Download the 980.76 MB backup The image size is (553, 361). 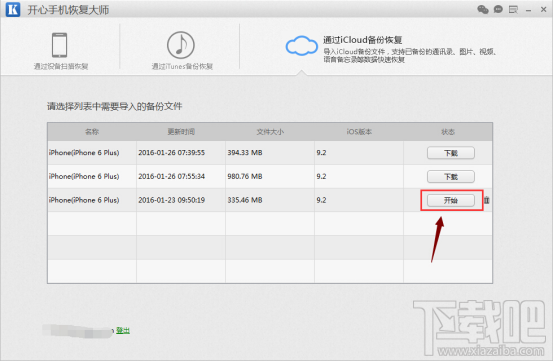(451, 177)
